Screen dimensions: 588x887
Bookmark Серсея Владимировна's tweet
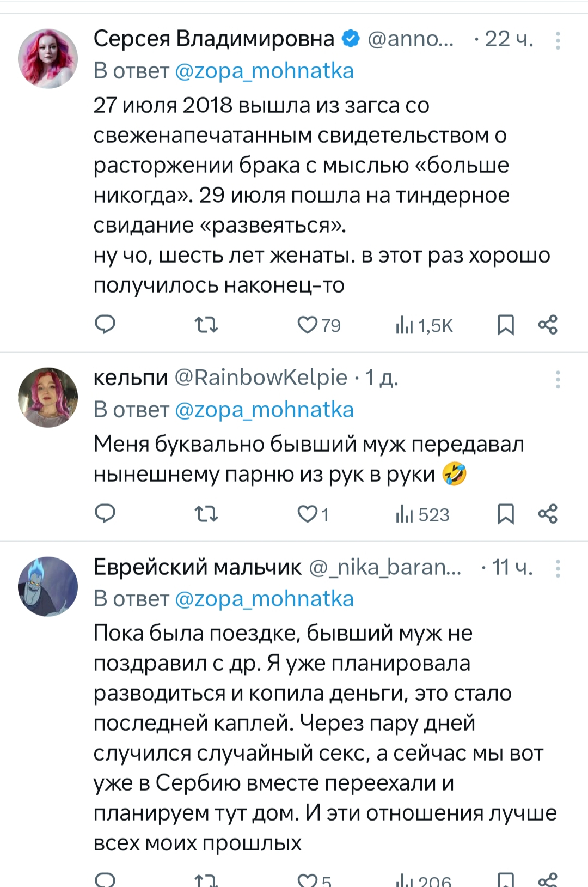coord(505,325)
